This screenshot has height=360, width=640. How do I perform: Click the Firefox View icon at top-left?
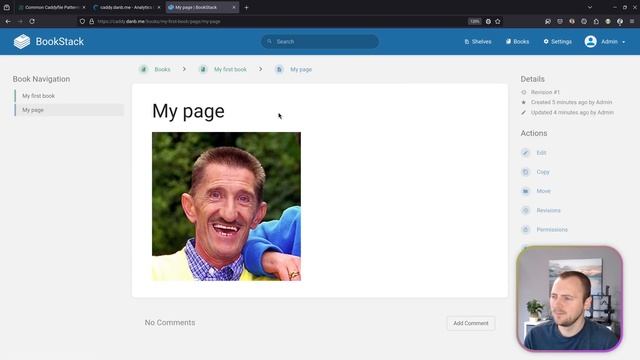click(x=7, y=7)
